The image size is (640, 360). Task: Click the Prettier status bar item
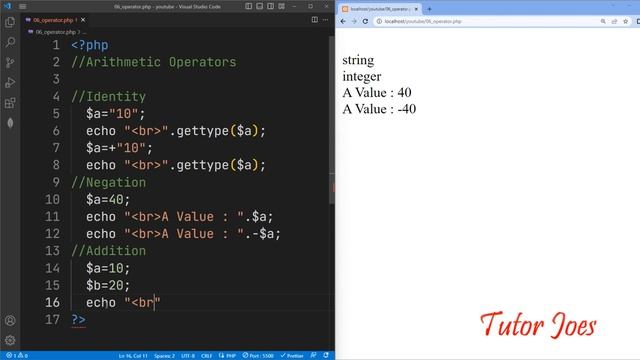292,356
